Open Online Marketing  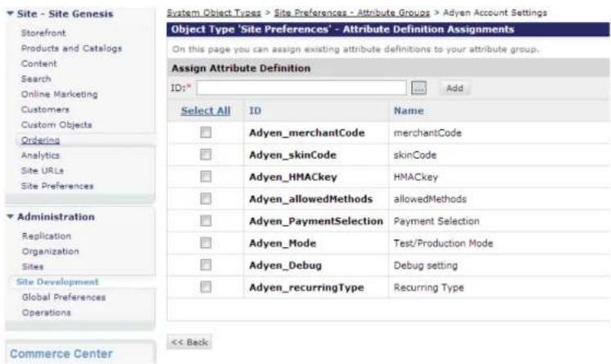click(x=60, y=94)
